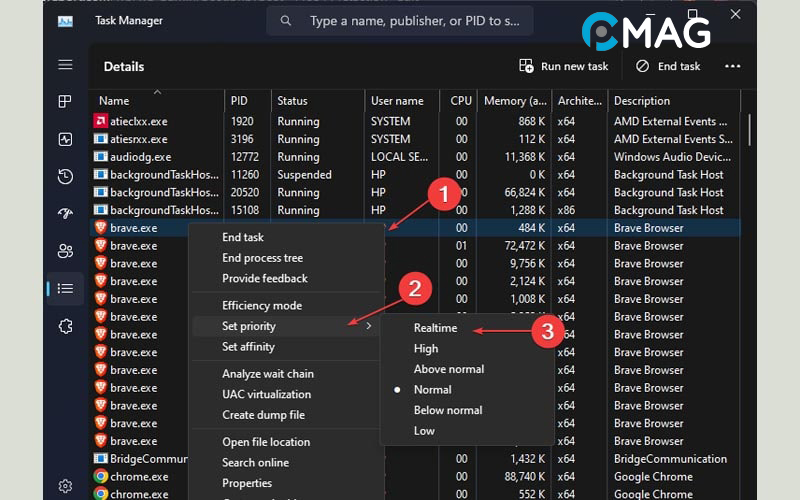Select the atieclxx.exe row name

(x=138, y=121)
